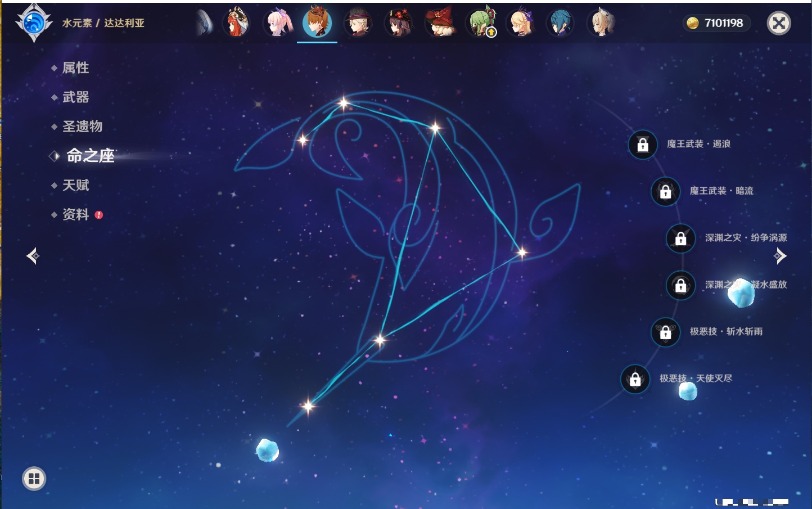Viewport: 812px width, 509px height.
Task: Click lock icon for 深渊之灾·凝水盛放
Action: pos(680,285)
